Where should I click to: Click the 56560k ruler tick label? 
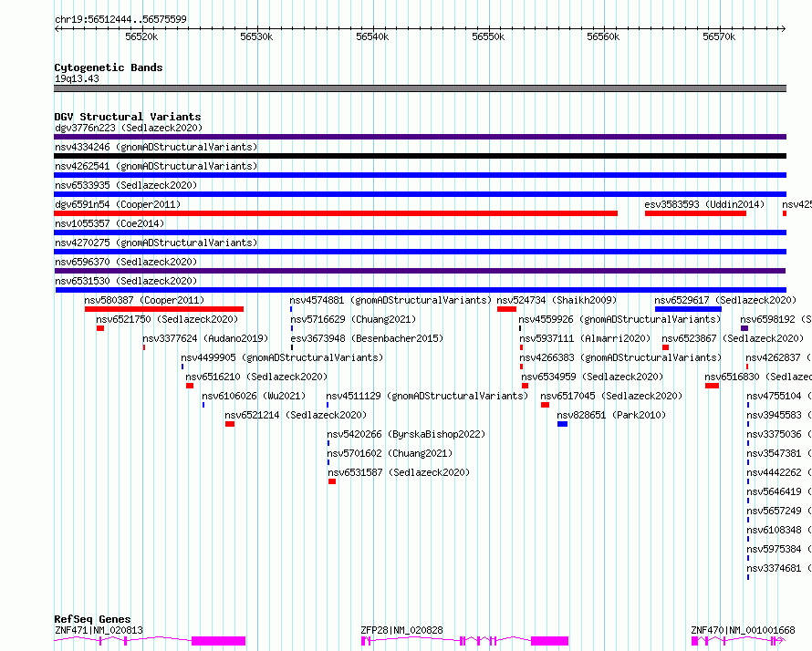(603, 36)
